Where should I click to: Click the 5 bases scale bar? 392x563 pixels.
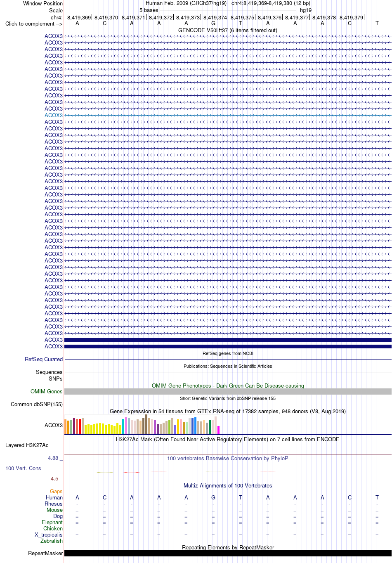tap(228, 10)
